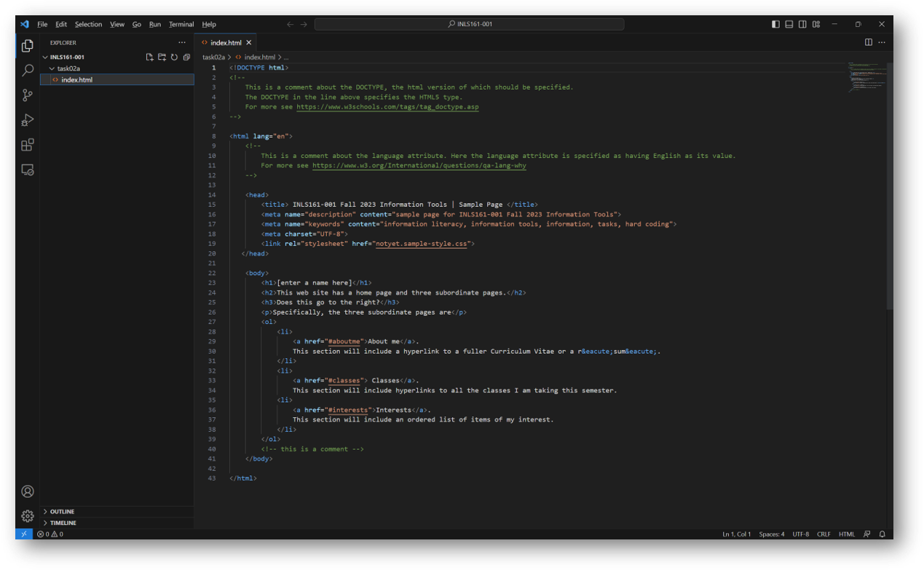Open the Run menu
The image size is (924, 570).
154,24
